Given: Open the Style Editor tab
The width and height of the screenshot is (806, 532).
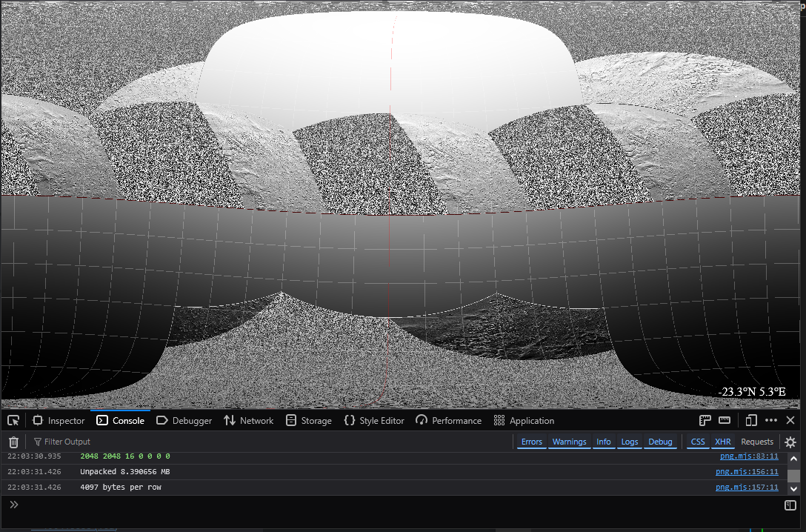Looking at the screenshot, I should (374, 420).
